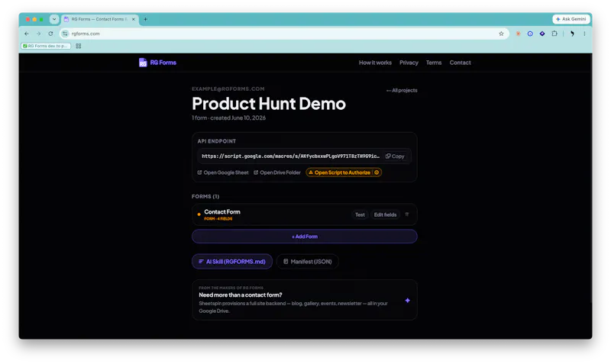Open the apps grid icon in bookmarks bar
The height and width of the screenshot is (364, 611).
tap(79, 46)
